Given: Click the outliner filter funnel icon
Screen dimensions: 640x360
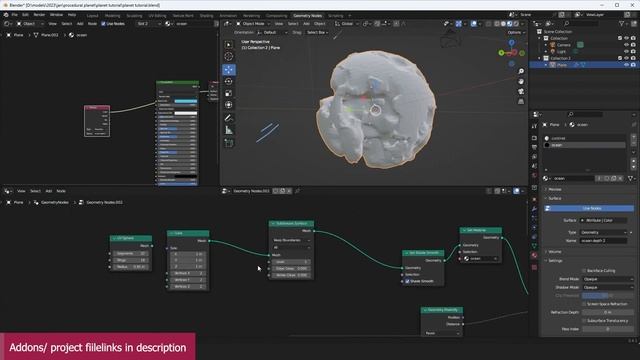Looking at the screenshot, I should (x=622, y=24).
